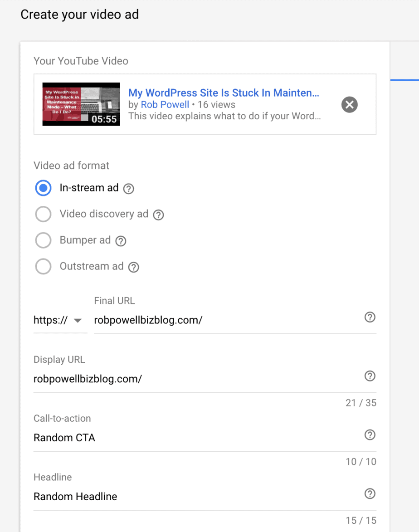Visit the Rob Powell channel link
The width and height of the screenshot is (419, 532).
[165, 104]
